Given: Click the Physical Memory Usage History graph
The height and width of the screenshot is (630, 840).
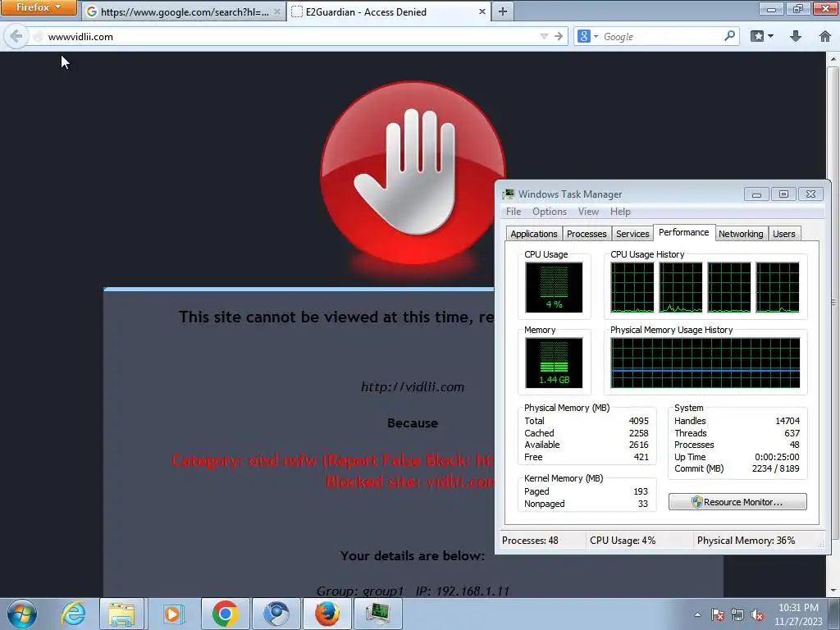Looking at the screenshot, I should tap(705, 363).
